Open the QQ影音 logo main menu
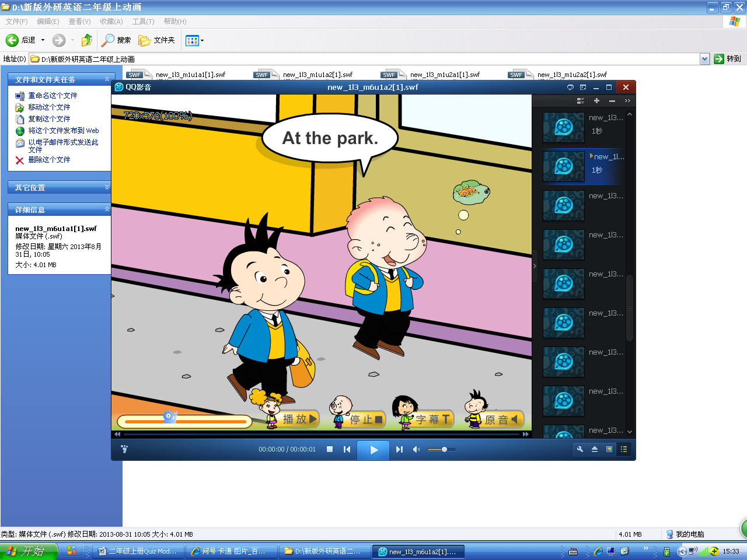This screenshot has height=560, width=747. [119, 87]
